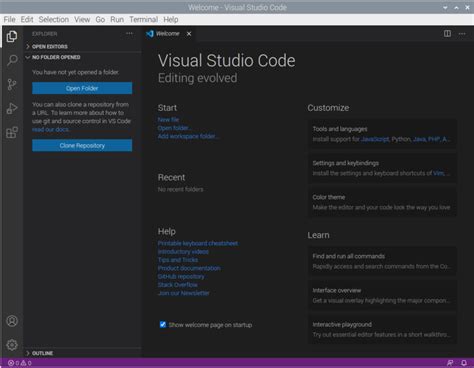This screenshot has width=474, height=368.
Task: Open the Terminal menu
Action: (144, 19)
